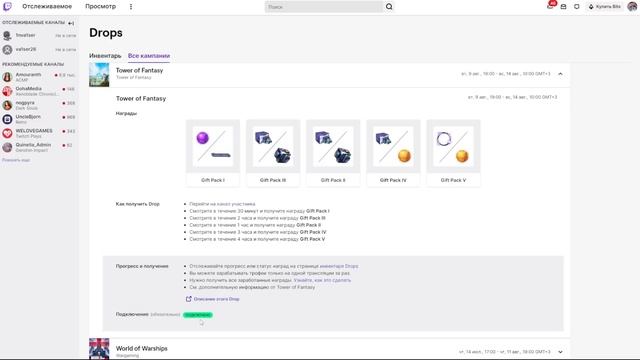Open Просмотр in the top navigation
Viewport: 640px width, 360px height.
coord(100,7)
